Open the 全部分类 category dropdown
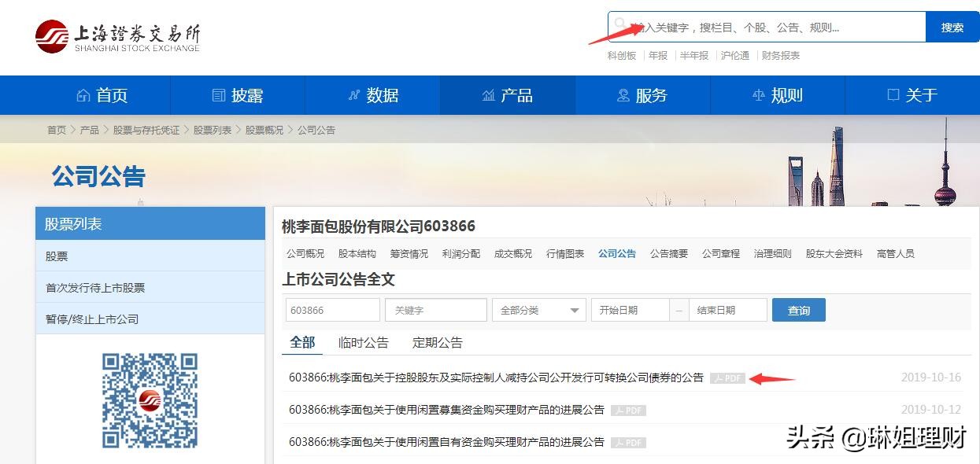This screenshot has width=980, height=464. tap(538, 309)
